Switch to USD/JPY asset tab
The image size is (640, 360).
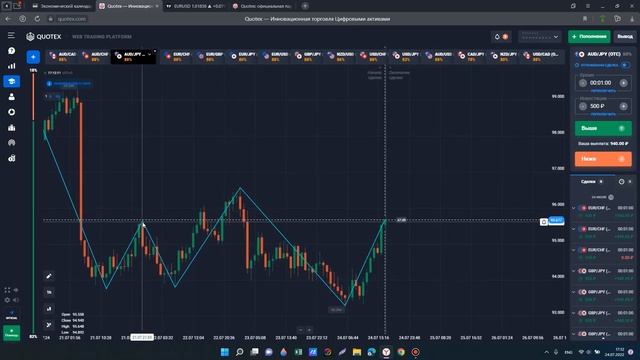tap(406, 57)
